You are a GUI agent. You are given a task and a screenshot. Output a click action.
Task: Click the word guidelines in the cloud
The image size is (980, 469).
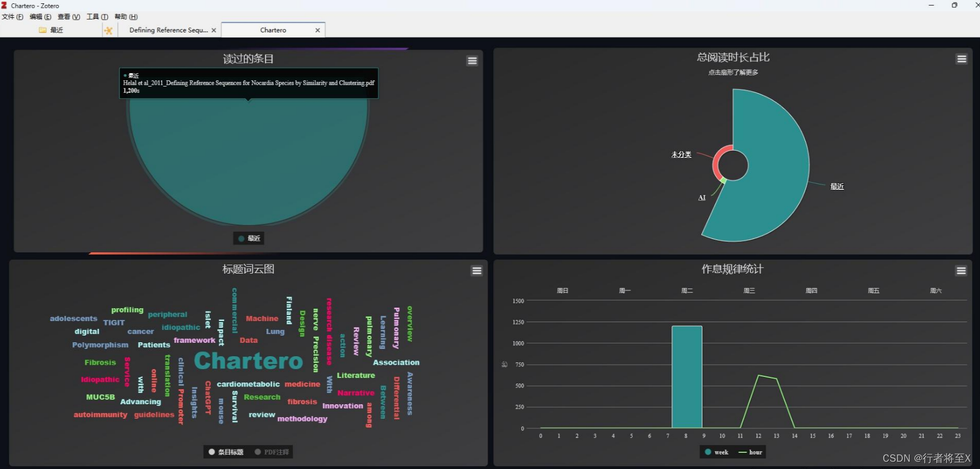coord(154,415)
